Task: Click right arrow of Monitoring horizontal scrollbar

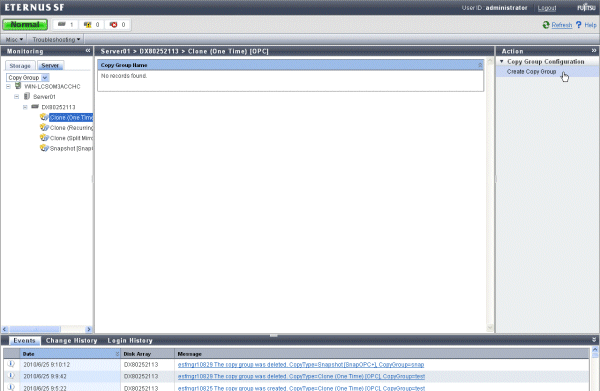Action: tap(89, 329)
